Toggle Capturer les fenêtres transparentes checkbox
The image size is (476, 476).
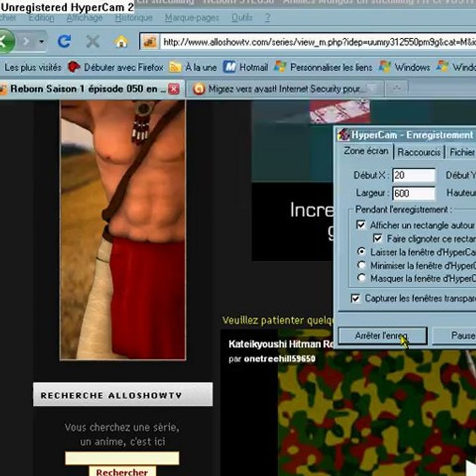(x=356, y=298)
